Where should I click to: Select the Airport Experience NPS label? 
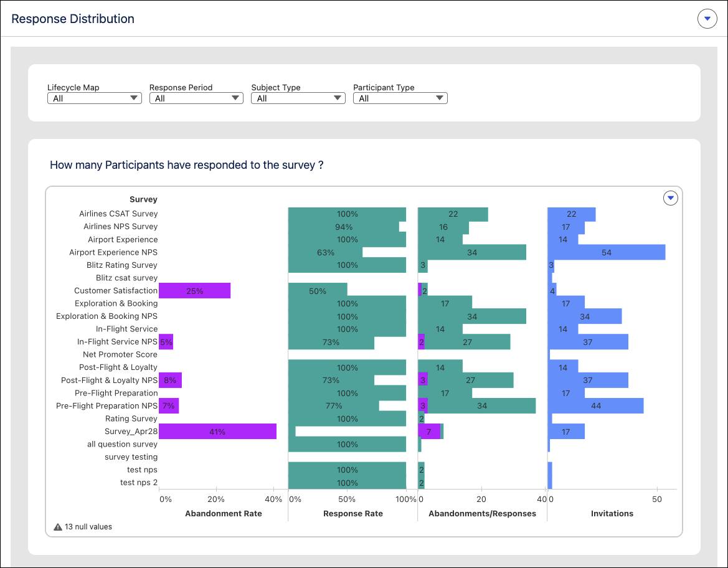pyautogui.click(x=113, y=252)
